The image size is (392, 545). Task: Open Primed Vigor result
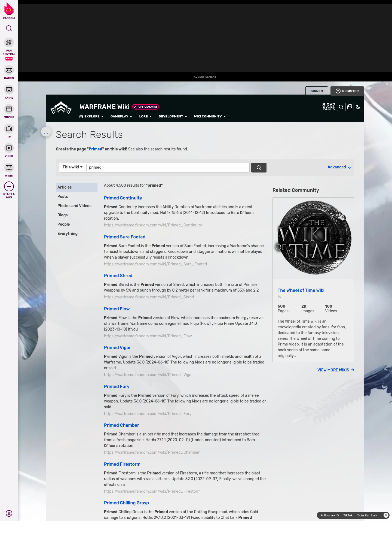tap(117, 347)
